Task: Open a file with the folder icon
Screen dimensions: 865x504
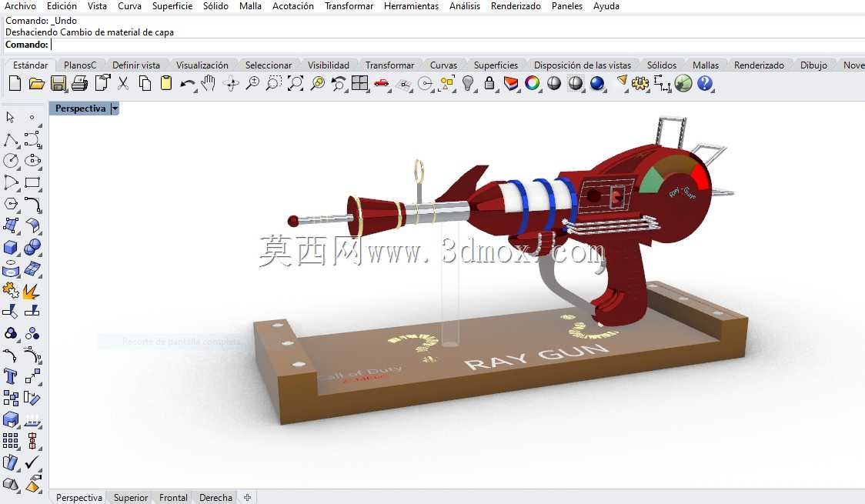Action: click(36, 83)
